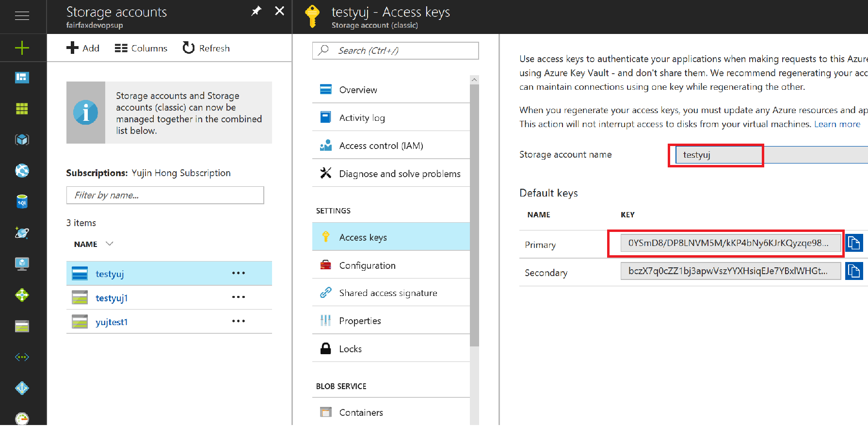The width and height of the screenshot is (868, 426).
Task: Open Load balancers green diamond icon
Action: 22,295
